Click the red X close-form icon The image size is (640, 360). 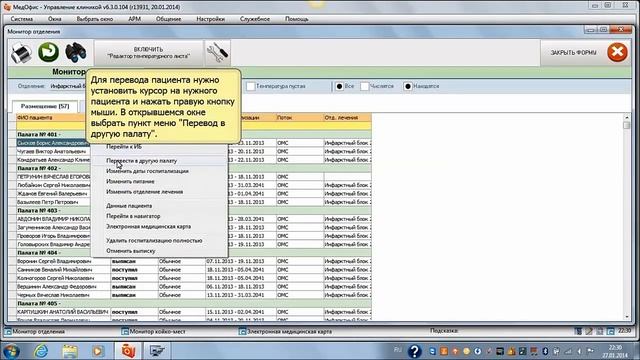(617, 52)
